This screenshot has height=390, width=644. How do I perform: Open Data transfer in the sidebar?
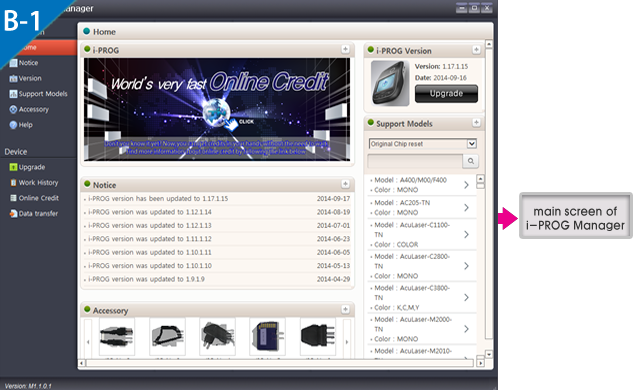pyautogui.click(x=34, y=213)
